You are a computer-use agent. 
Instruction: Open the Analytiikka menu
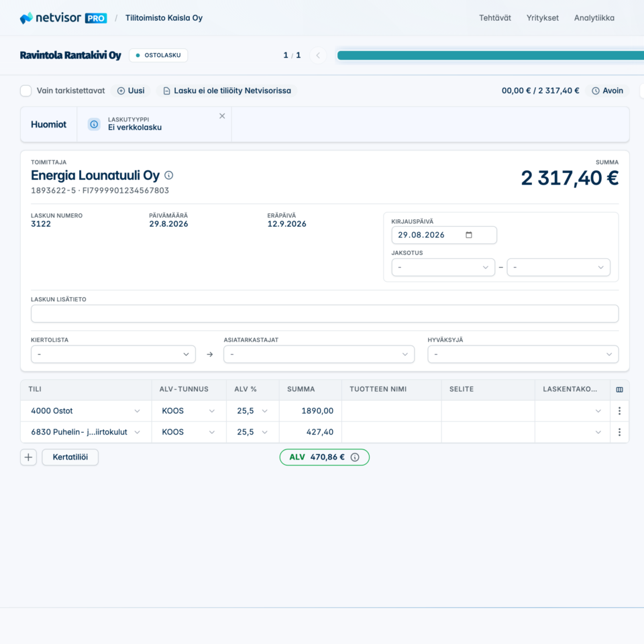[594, 18]
